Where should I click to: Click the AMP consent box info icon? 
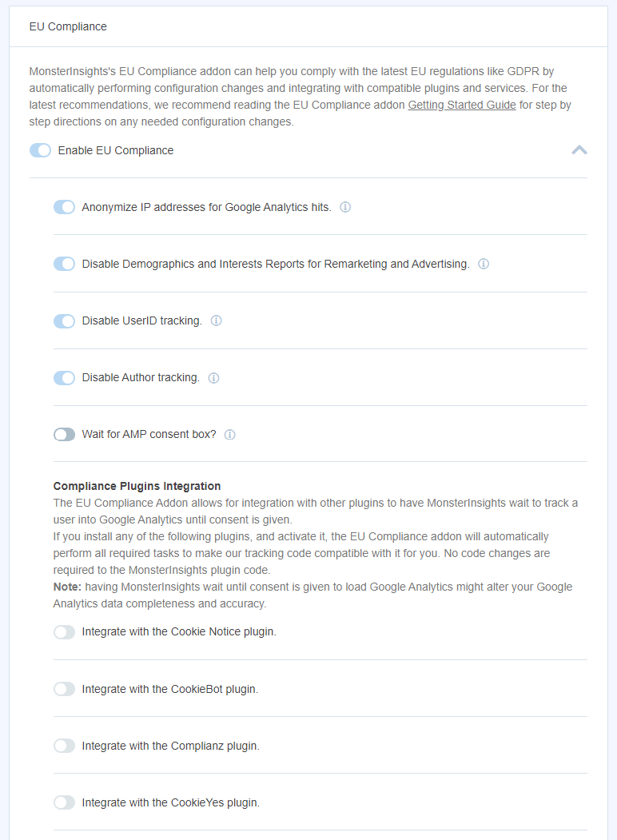[x=229, y=434]
